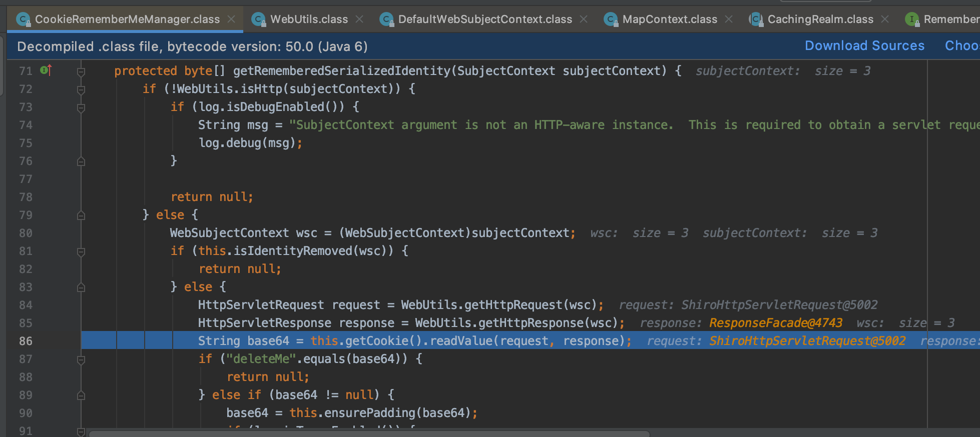Click the "deleteMe" string literal
This screenshot has width=980, height=437.
(261, 359)
